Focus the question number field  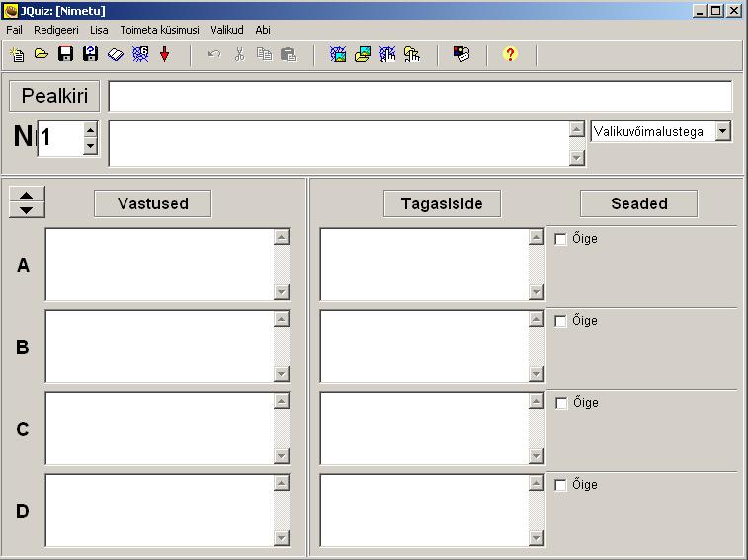(x=60, y=138)
